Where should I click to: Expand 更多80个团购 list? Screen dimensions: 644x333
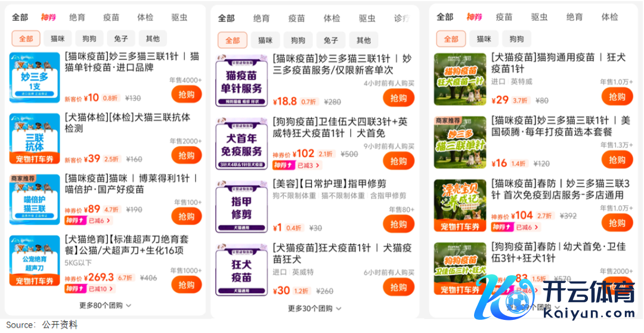click(x=106, y=305)
